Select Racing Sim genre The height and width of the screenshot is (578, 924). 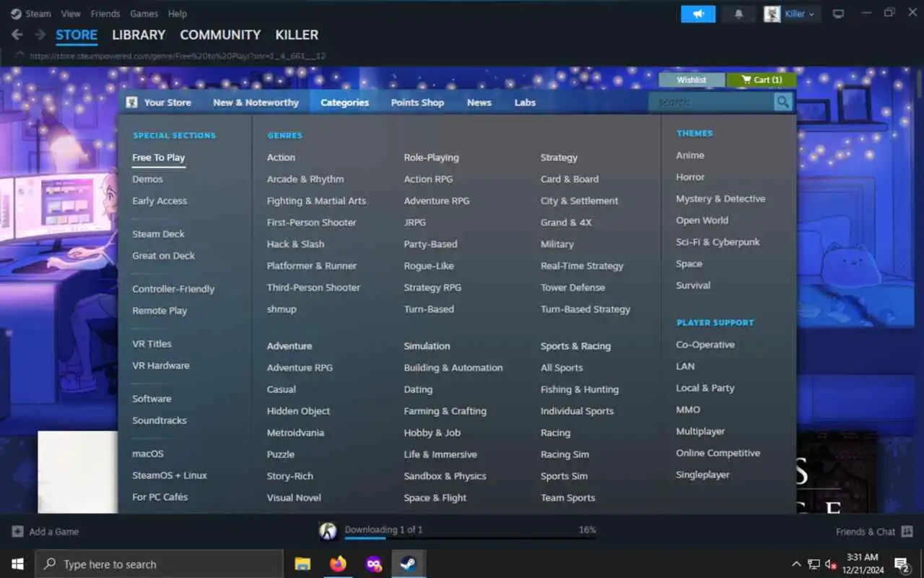(565, 454)
